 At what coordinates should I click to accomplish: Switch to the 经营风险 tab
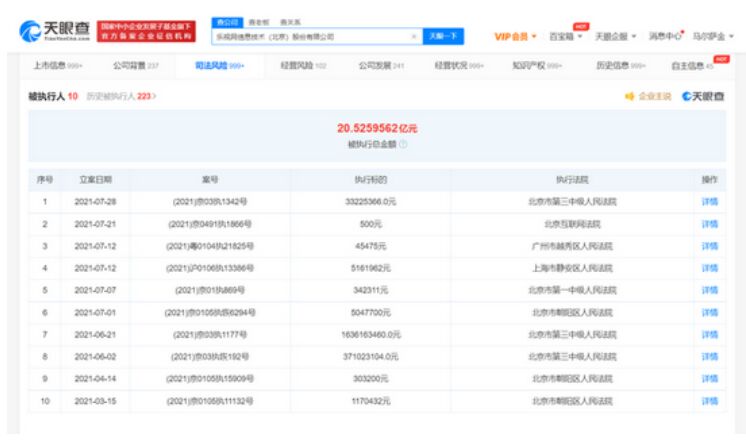pyautogui.click(x=292, y=65)
